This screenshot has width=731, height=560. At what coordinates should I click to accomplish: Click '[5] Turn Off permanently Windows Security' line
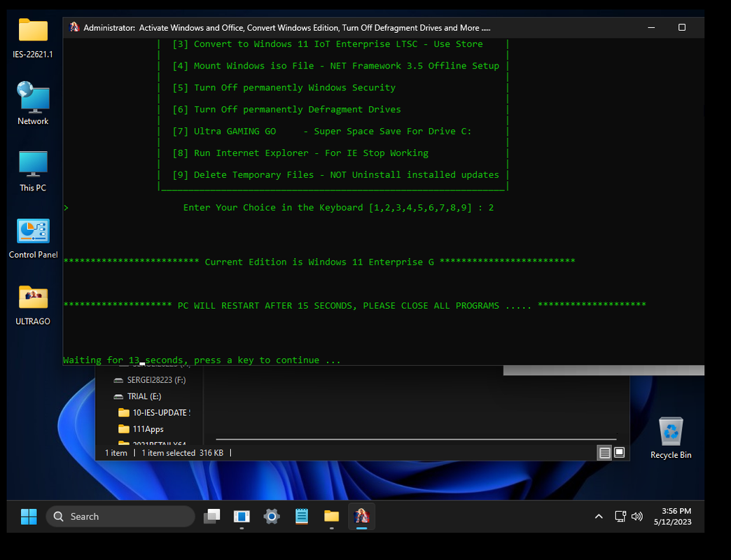pyautogui.click(x=284, y=87)
